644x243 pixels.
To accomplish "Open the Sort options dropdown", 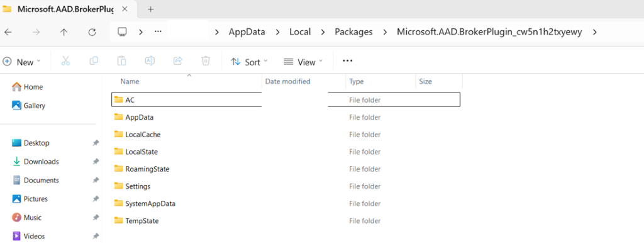I will 249,62.
